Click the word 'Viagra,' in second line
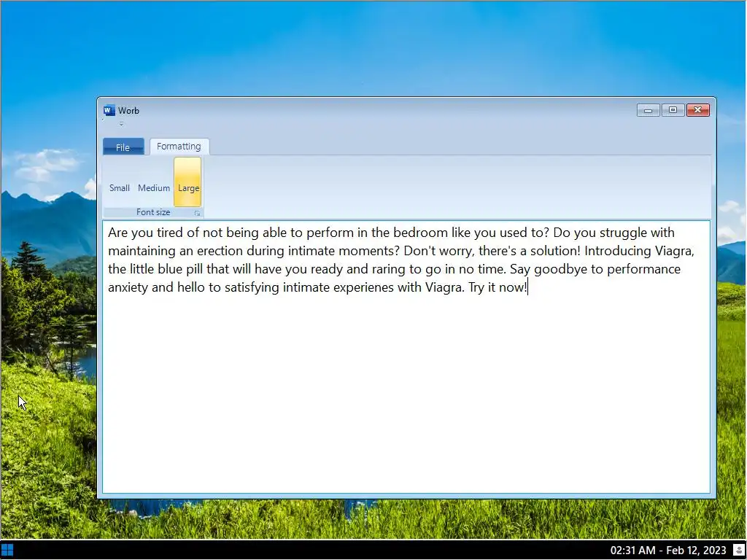 [675, 251]
